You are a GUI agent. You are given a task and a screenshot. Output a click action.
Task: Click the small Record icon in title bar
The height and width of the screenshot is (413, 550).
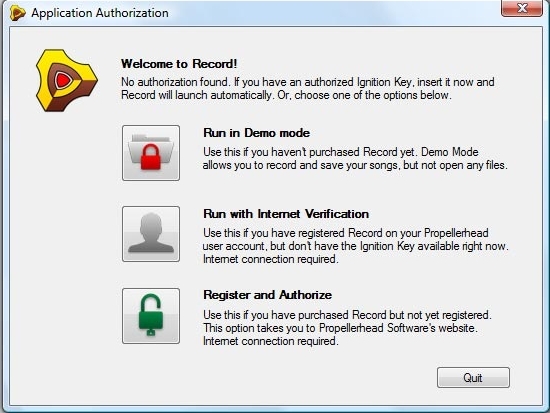[x=18, y=13]
